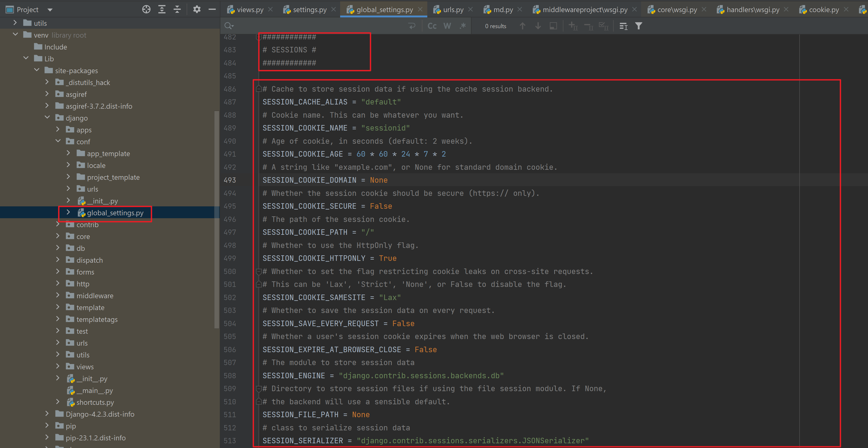Toggle whole Words search option
868x448 pixels.
[x=447, y=26]
